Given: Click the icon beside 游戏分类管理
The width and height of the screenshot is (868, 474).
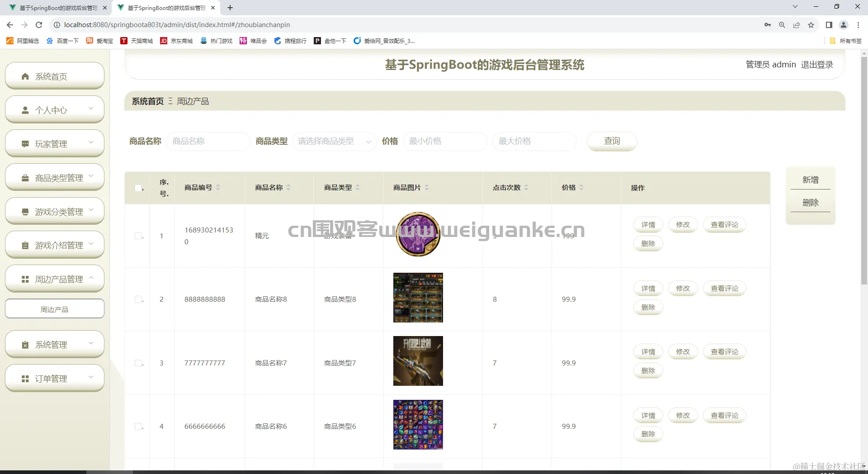Looking at the screenshot, I should (25, 212).
